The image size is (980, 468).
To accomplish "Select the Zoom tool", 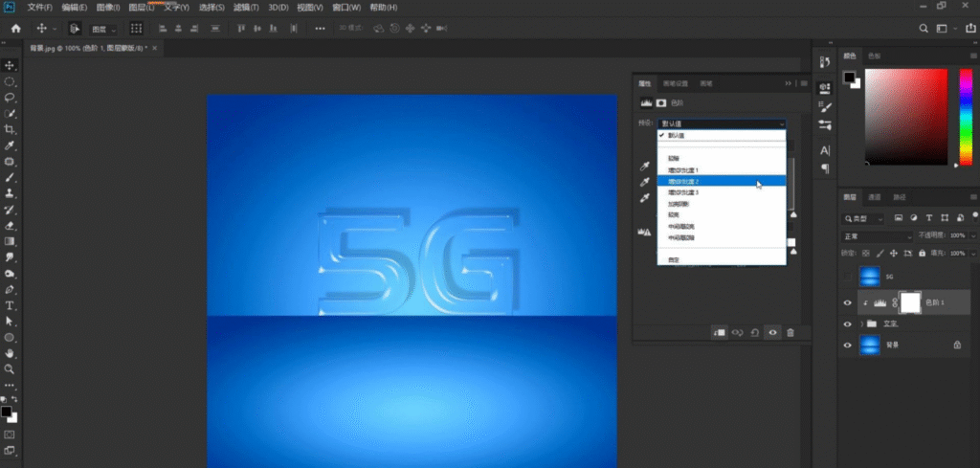I will (10, 369).
